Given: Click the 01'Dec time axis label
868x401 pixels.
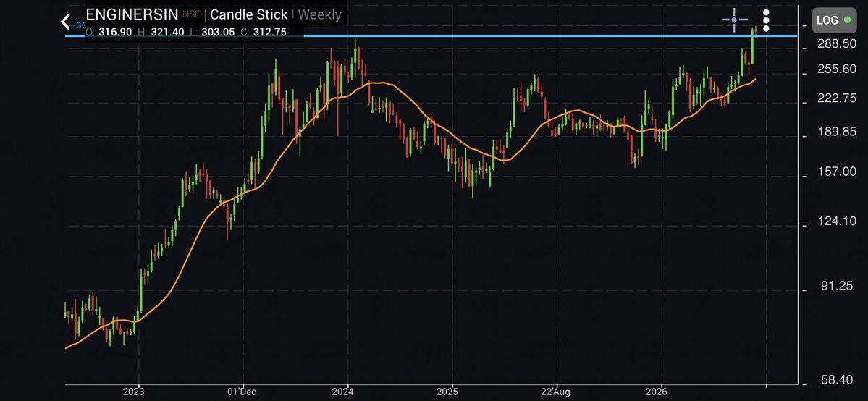Looking at the screenshot, I should click(241, 392).
